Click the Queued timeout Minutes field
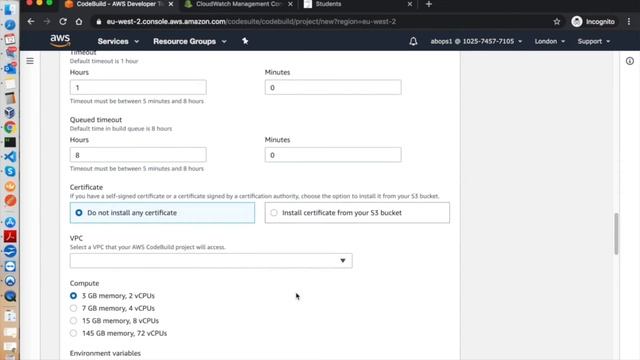640x360 pixels. point(333,155)
